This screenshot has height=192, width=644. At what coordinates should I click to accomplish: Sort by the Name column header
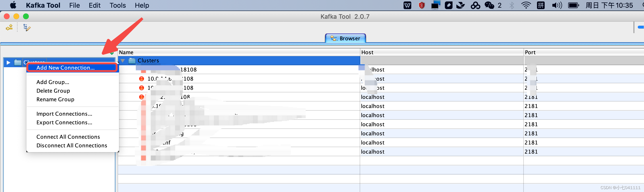239,52
